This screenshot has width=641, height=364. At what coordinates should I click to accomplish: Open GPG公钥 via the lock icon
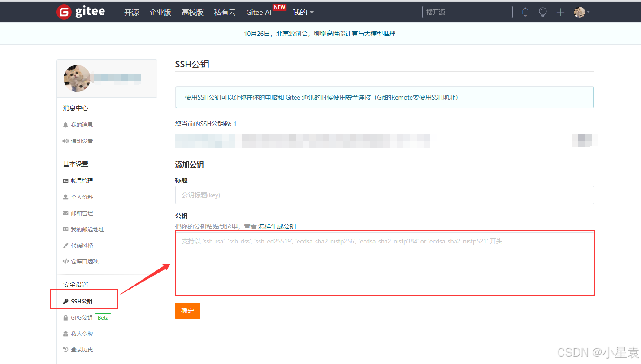66,317
